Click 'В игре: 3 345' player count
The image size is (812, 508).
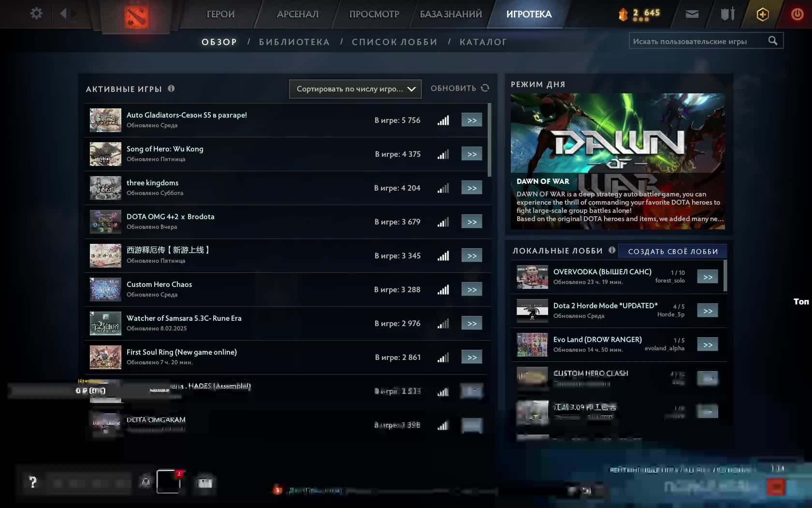(x=397, y=255)
